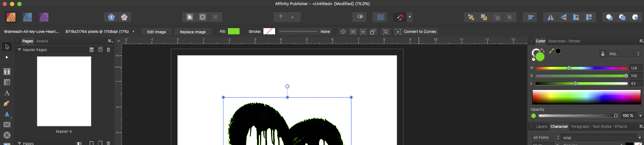The image size is (644, 145).
Task: Collapse the Master Pages section
Action: tap(19, 50)
